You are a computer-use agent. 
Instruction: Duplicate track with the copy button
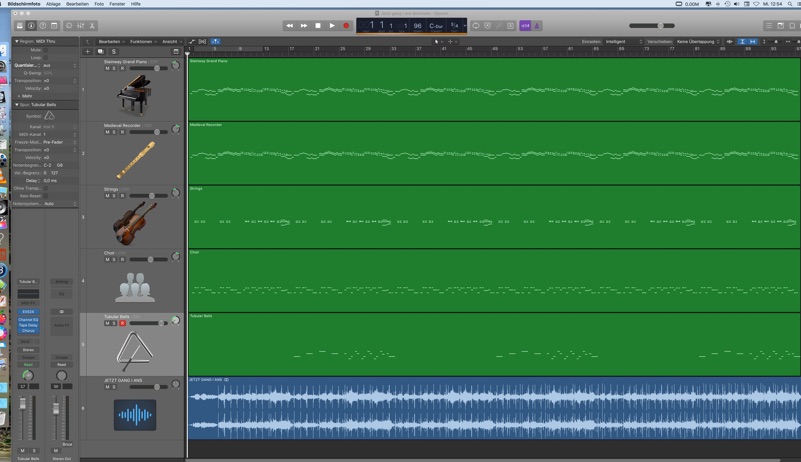[x=101, y=52]
